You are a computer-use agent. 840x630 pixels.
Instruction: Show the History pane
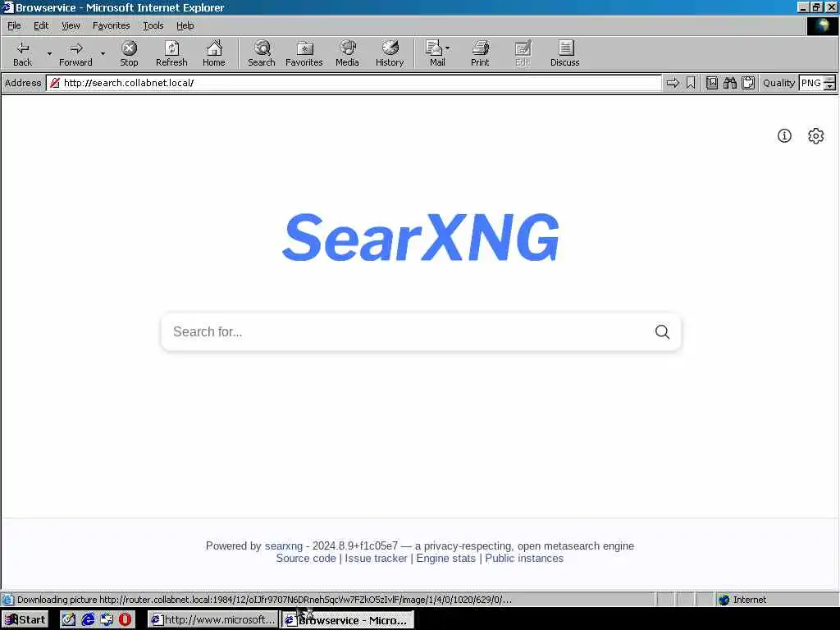click(390, 53)
